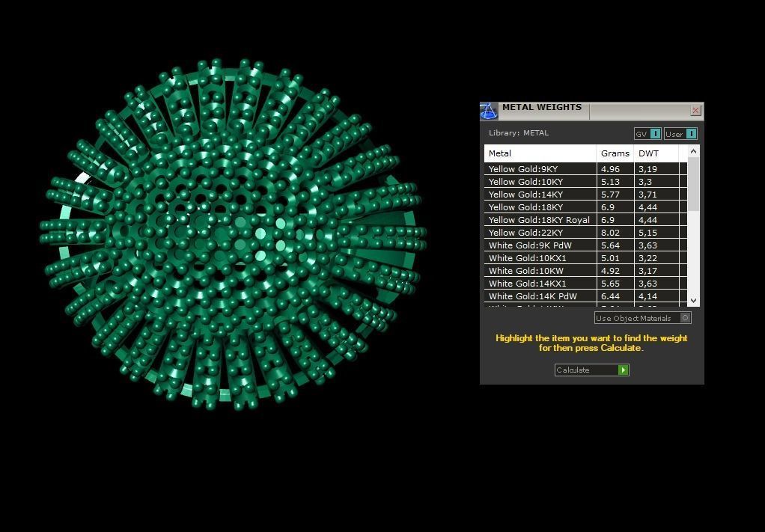Click the 4.92 grams value
Viewport: 765px width, 532px height.
coord(610,271)
